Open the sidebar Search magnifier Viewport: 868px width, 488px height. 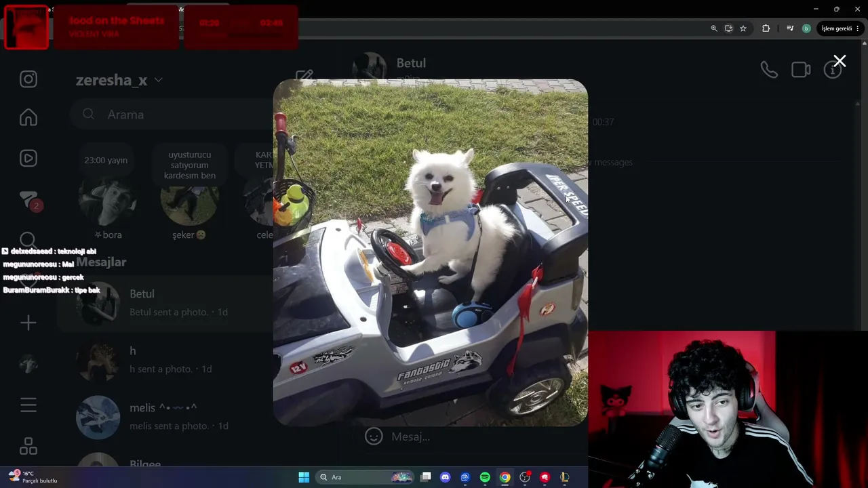28,240
